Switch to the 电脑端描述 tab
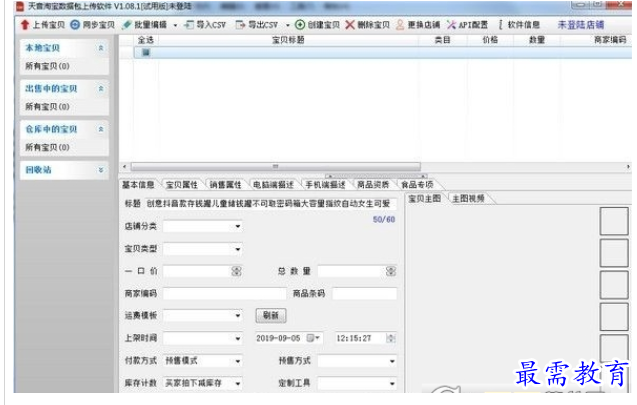Image resolution: width=637 pixels, height=405 pixels. tap(273, 185)
